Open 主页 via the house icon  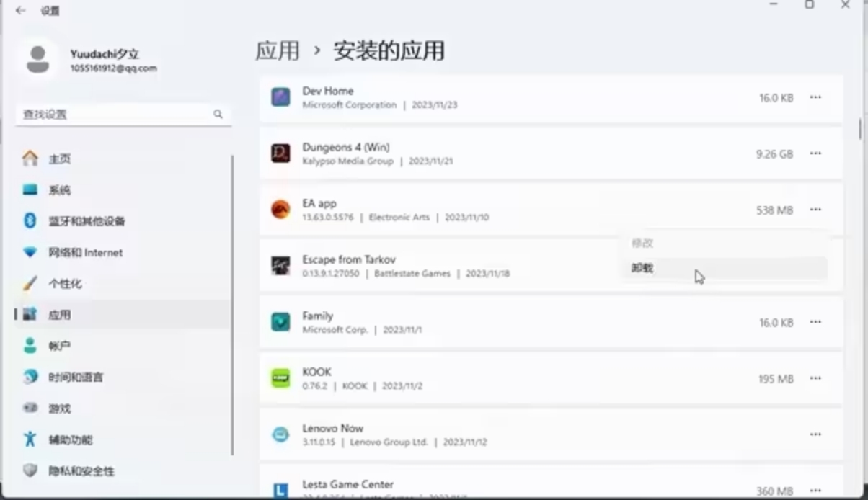tap(30, 159)
